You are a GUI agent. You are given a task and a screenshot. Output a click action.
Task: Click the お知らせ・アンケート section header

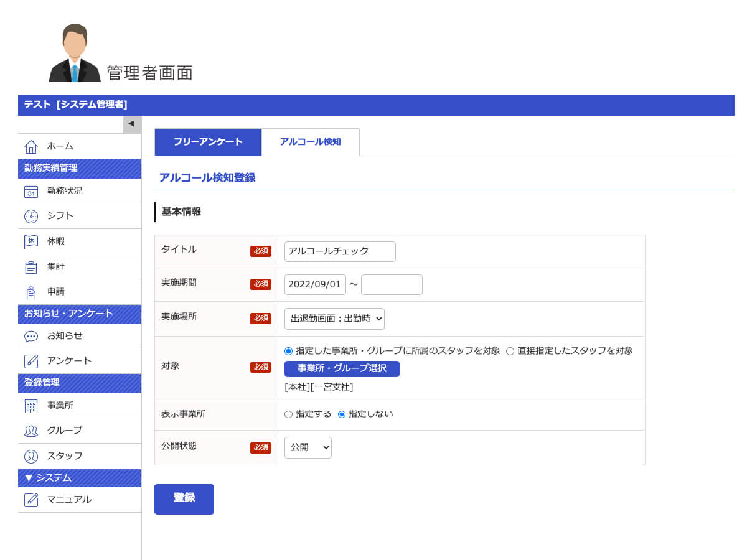[80, 314]
